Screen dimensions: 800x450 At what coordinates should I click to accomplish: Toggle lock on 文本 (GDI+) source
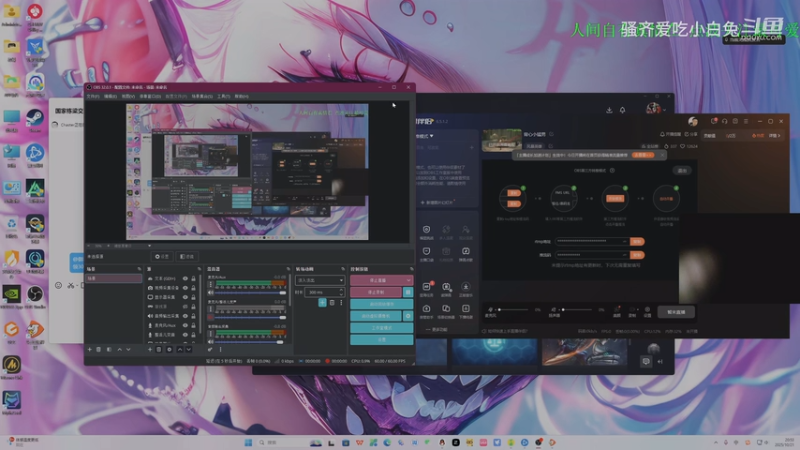point(193,279)
